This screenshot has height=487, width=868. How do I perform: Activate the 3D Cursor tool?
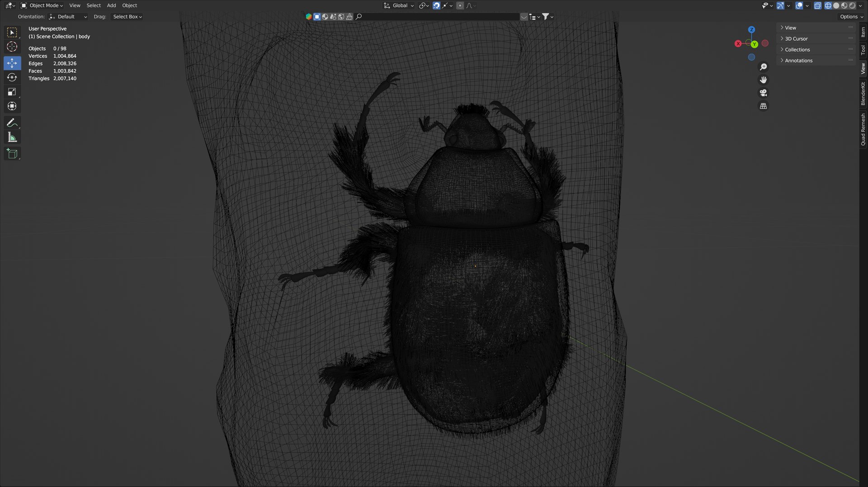pyautogui.click(x=12, y=47)
